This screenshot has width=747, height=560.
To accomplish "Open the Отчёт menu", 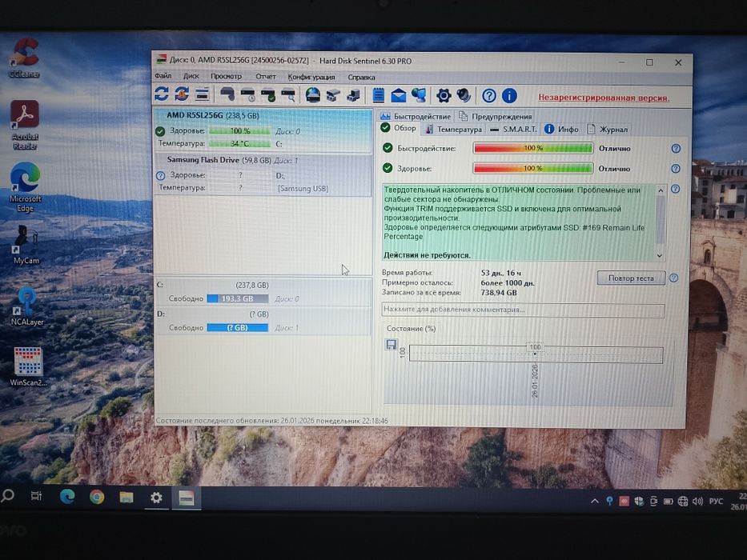I will pyautogui.click(x=265, y=77).
